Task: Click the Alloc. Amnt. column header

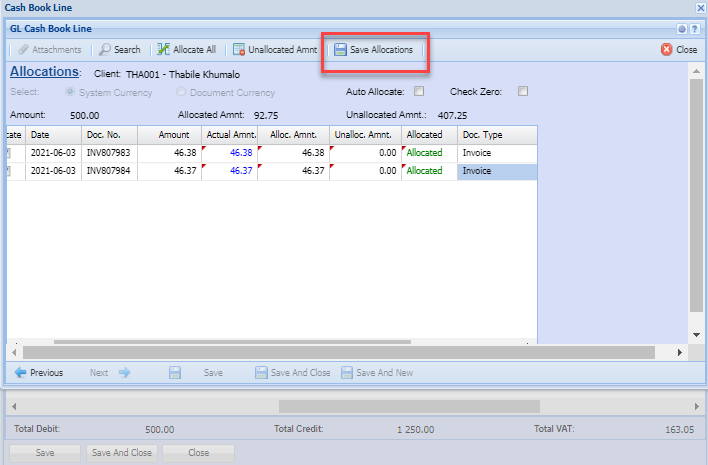Action: coord(294,134)
